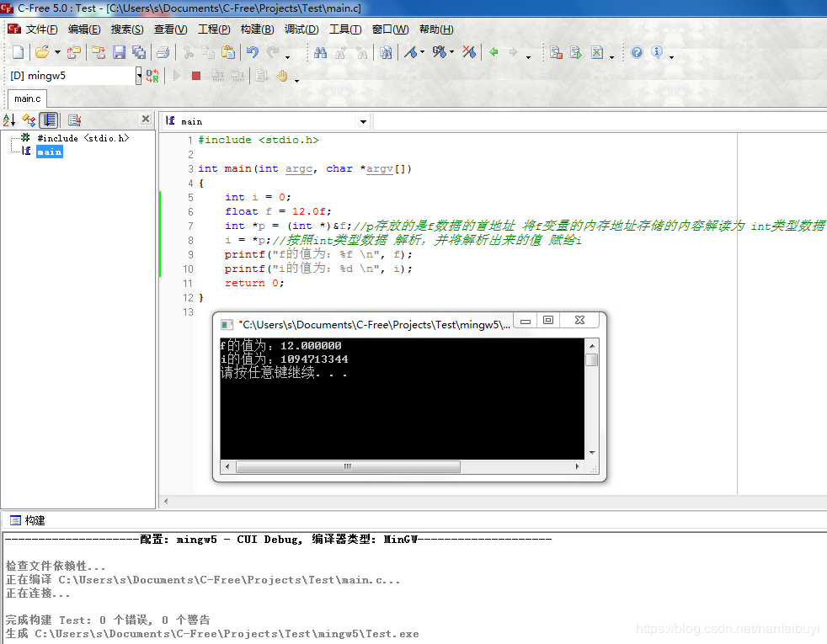The height and width of the screenshot is (644, 827).
Task: Click the Print icon in the toolbar
Action: [x=163, y=52]
